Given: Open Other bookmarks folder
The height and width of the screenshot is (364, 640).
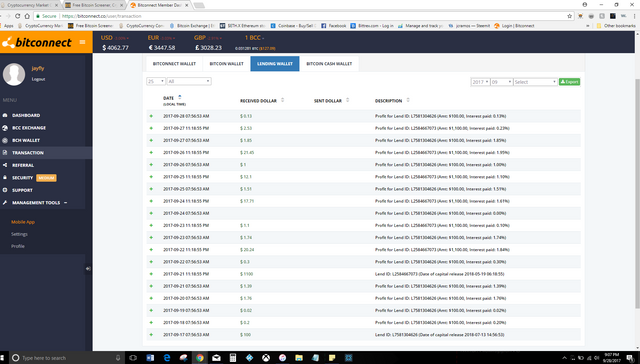Looking at the screenshot, I should click(x=616, y=26).
